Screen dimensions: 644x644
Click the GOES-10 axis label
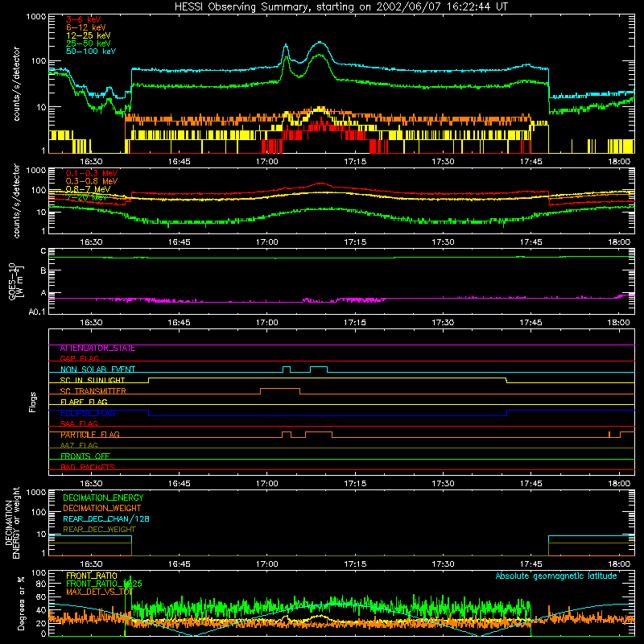[x=16, y=281]
